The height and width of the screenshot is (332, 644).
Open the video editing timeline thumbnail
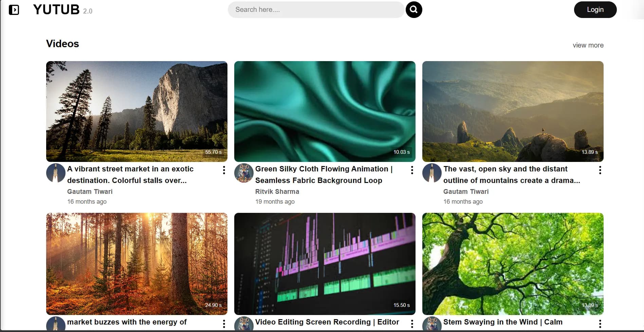tap(325, 263)
